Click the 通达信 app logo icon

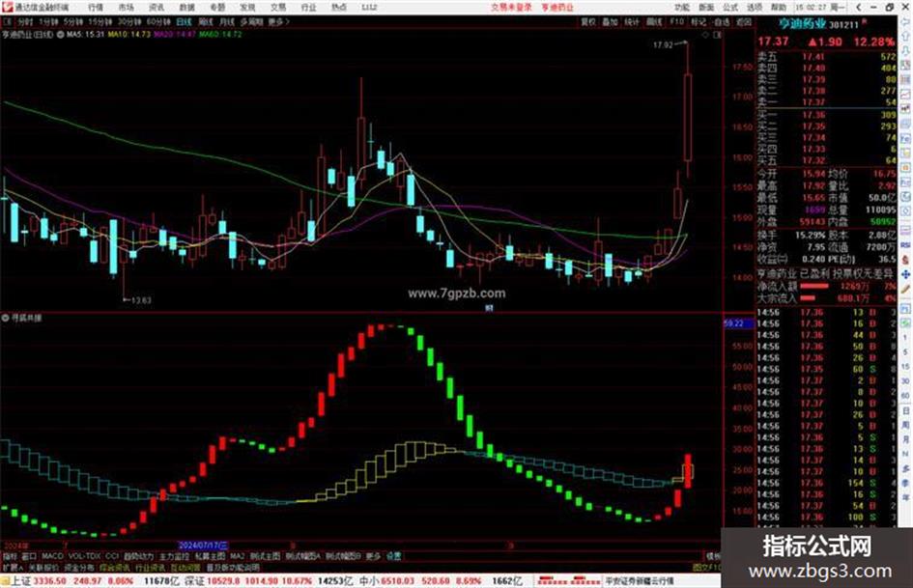[x=7, y=7]
